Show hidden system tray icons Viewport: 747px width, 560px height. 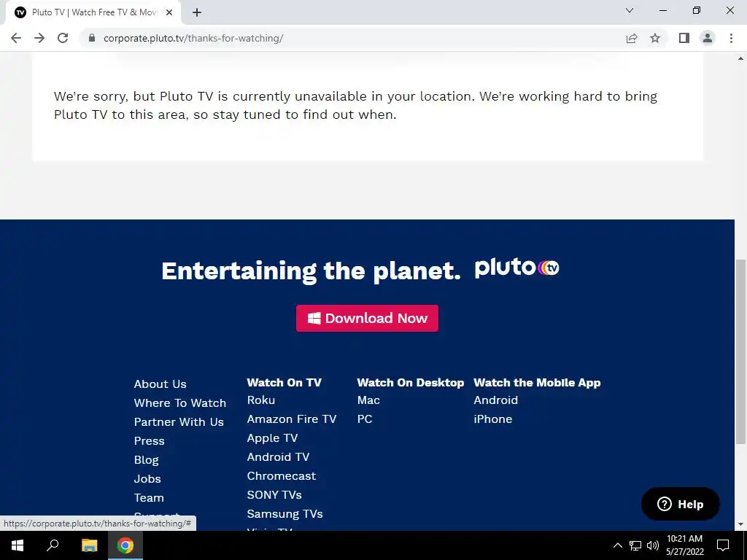coord(617,545)
